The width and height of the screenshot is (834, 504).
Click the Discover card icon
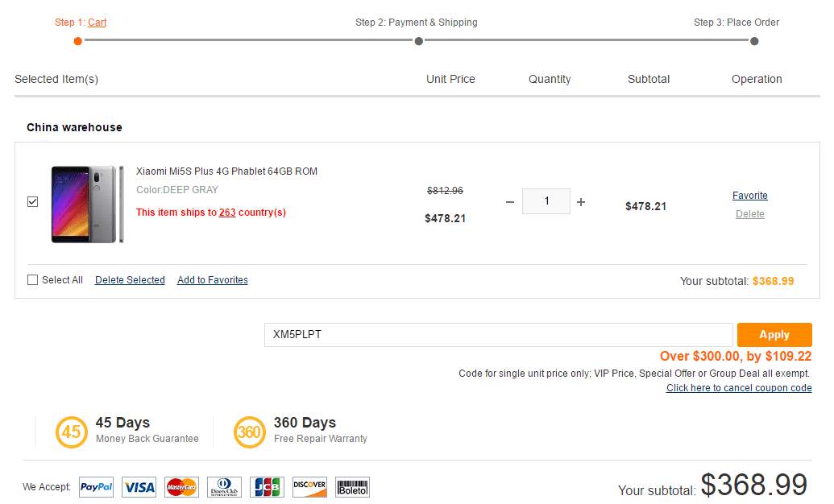(309, 487)
